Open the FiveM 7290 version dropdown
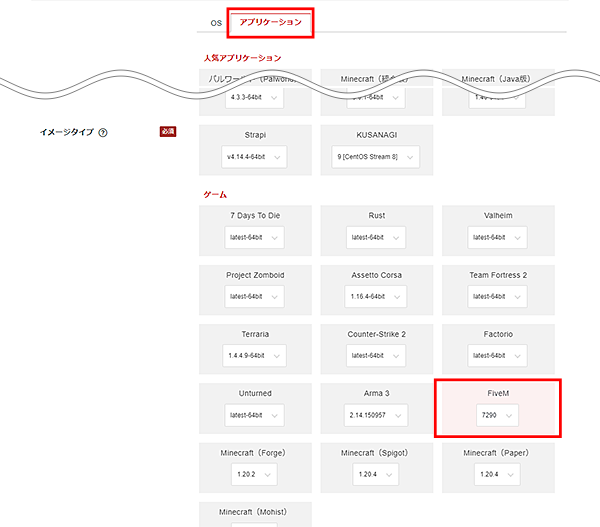 [497, 415]
